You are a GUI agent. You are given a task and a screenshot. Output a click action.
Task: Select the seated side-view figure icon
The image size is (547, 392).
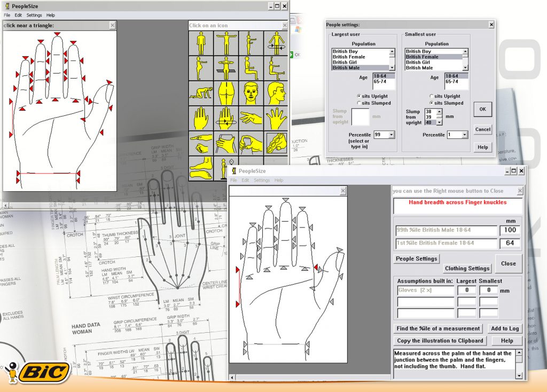point(251,68)
